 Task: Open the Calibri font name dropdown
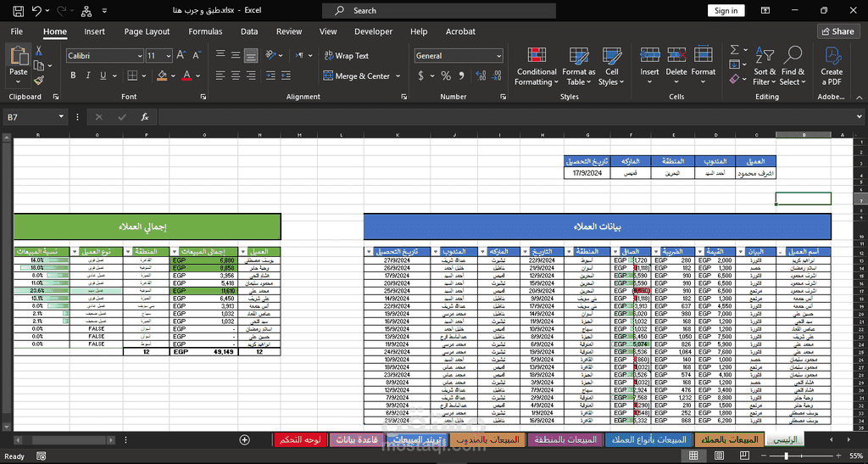[x=140, y=56]
